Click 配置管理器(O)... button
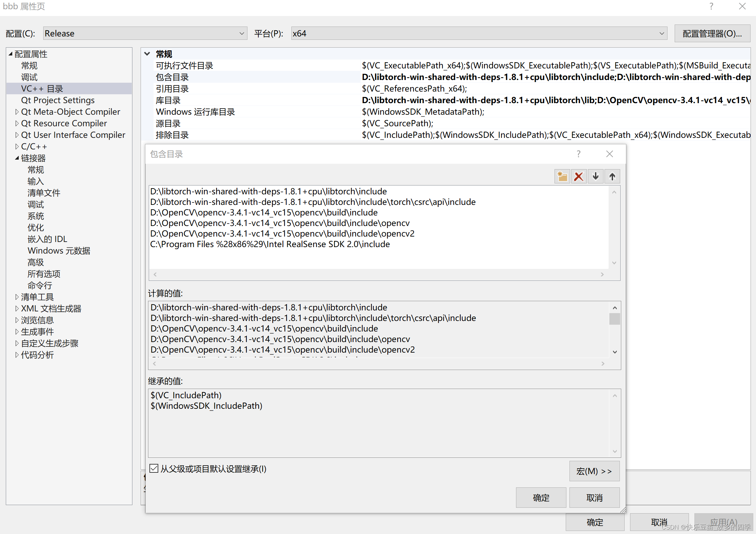Image resolution: width=756 pixels, height=534 pixels. (712, 33)
